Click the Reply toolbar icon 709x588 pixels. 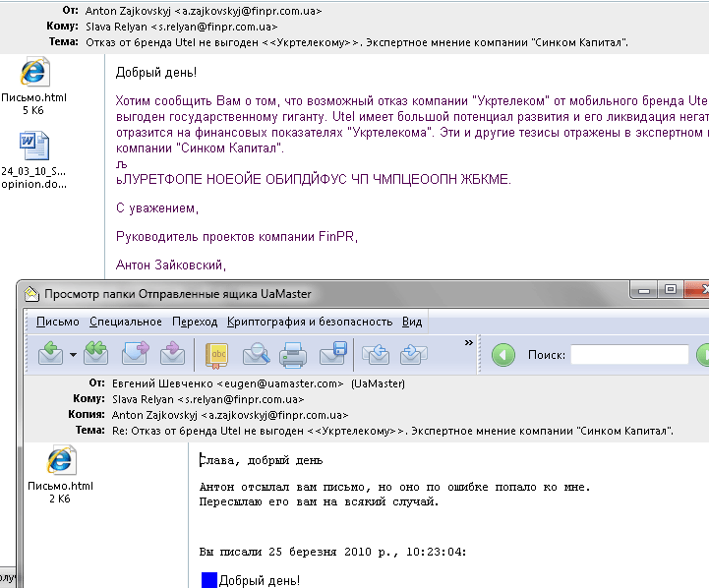(x=51, y=354)
